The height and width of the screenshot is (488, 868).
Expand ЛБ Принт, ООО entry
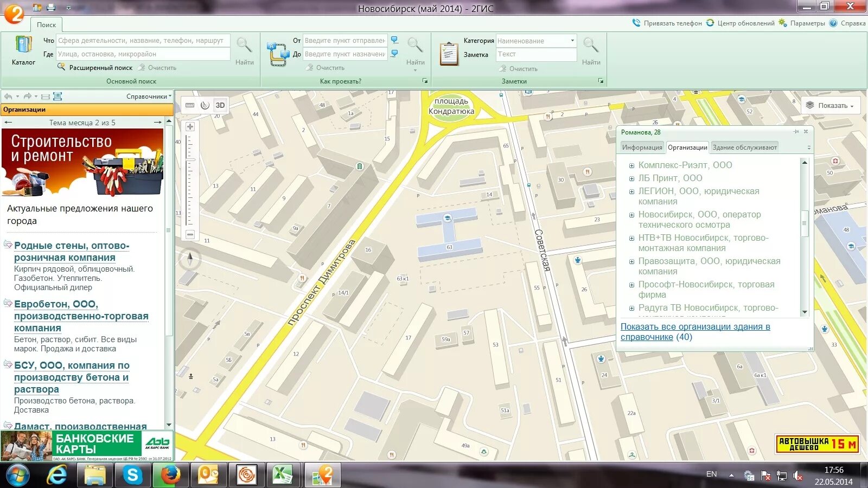(x=631, y=178)
